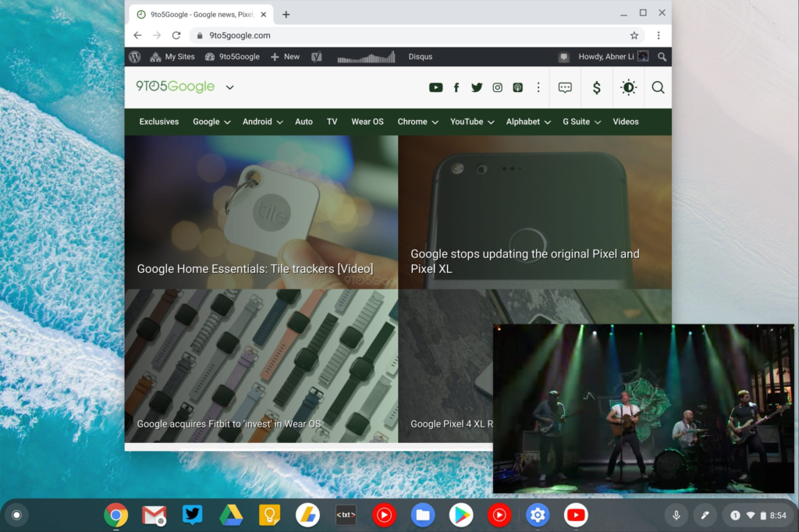The image size is (799, 532).
Task: Open the TV menu item
Action: point(332,122)
